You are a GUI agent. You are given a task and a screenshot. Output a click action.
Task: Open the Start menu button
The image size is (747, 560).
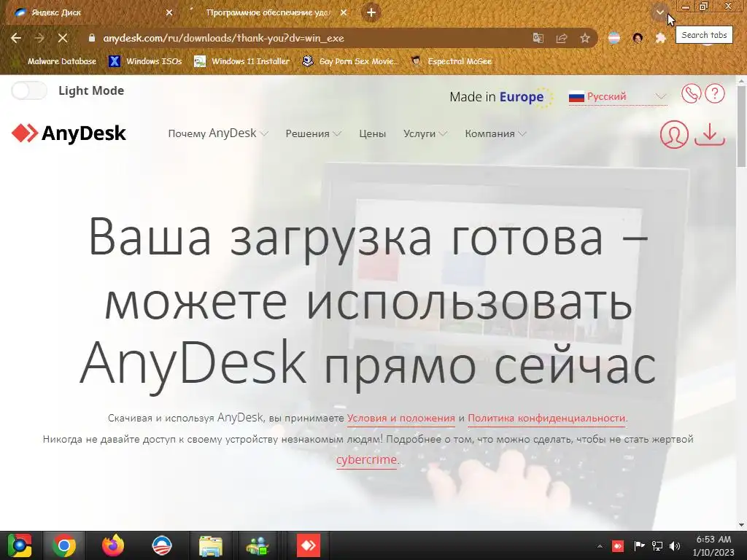[20, 545]
